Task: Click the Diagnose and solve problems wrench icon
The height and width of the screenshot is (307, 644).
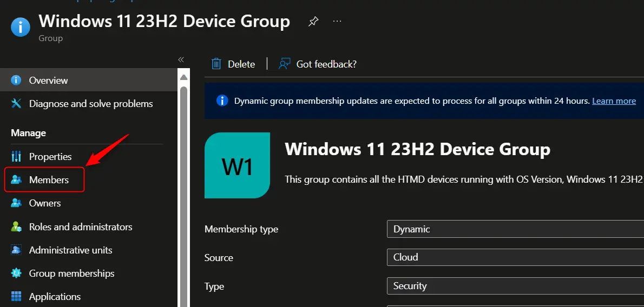Action: pos(16,103)
